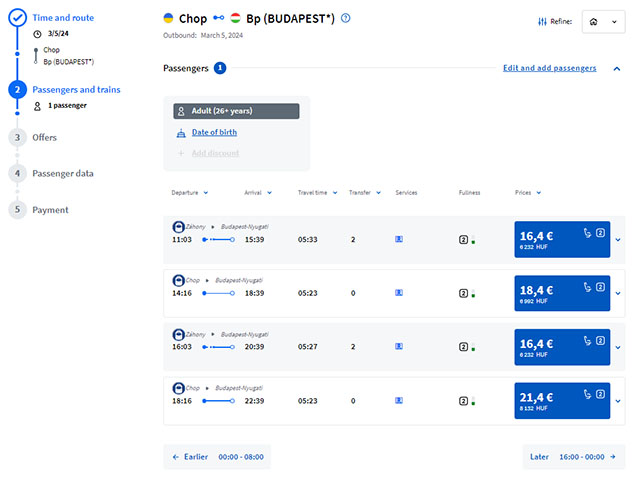Choose the 18,4 € offer for the 14:16 train

[562, 293]
